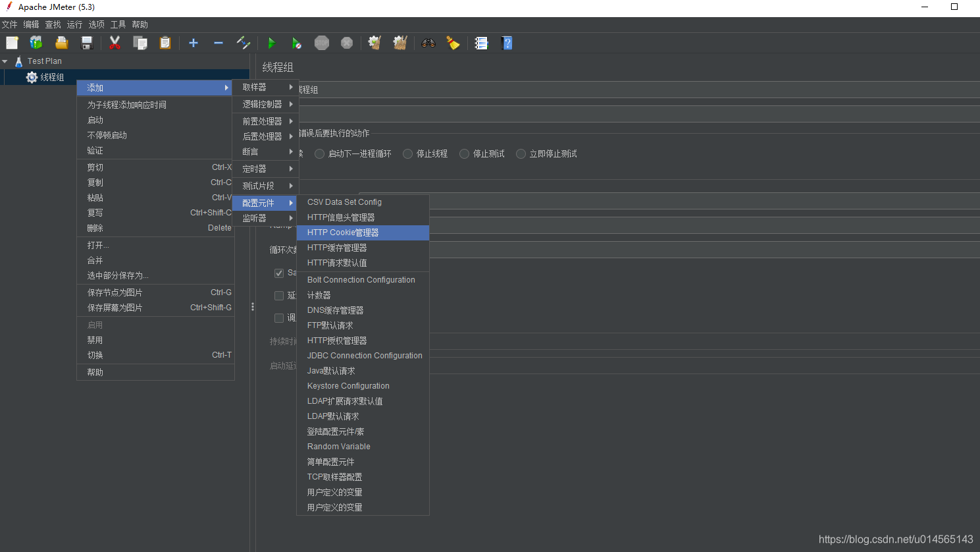Click the Cut scissors icon

[115, 43]
